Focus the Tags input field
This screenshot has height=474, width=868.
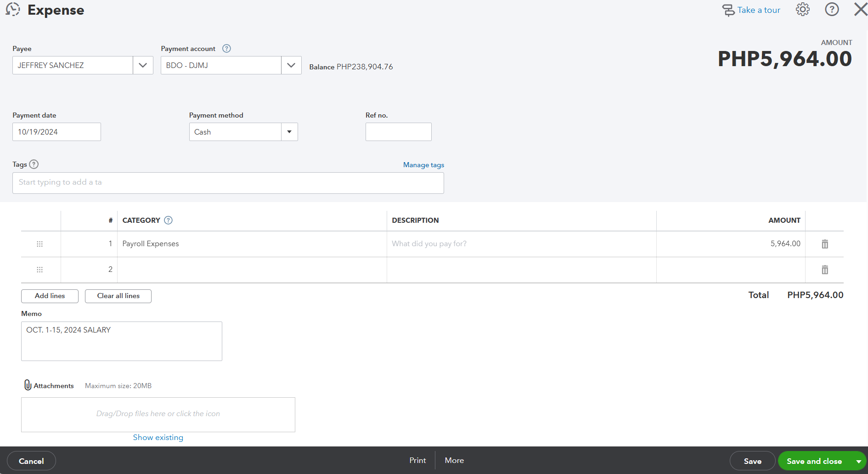tap(228, 183)
